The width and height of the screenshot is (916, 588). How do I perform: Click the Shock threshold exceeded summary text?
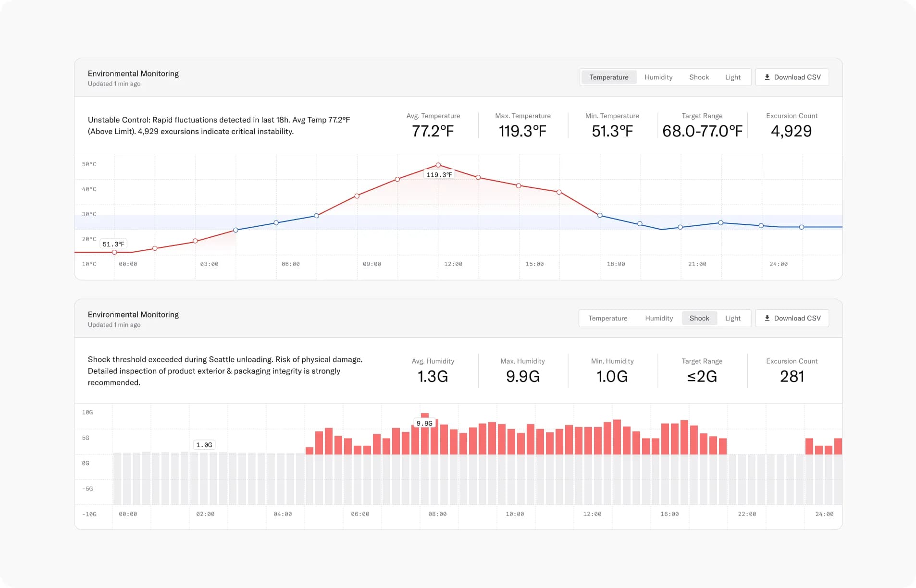(225, 371)
